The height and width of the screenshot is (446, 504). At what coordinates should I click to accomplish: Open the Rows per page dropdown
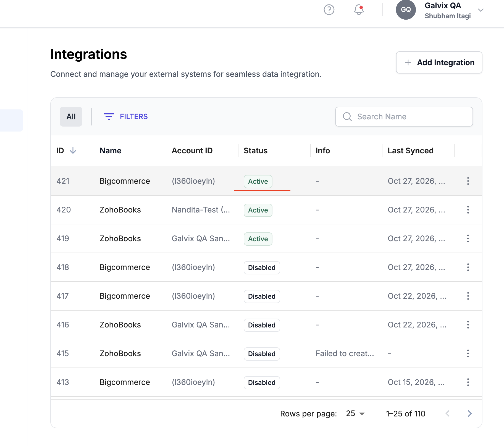pyautogui.click(x=355, y=413)
